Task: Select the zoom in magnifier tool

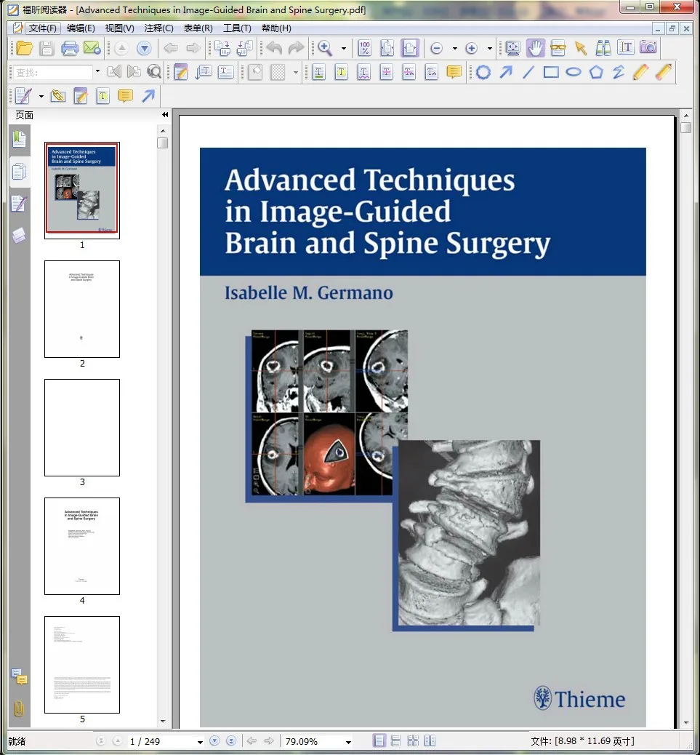Action: (x=325, y=48)
